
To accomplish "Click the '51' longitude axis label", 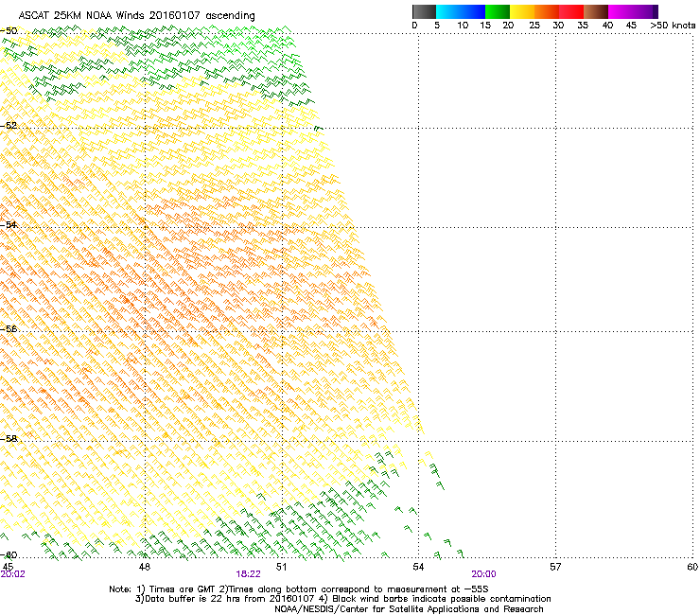I will click(281, 567).
